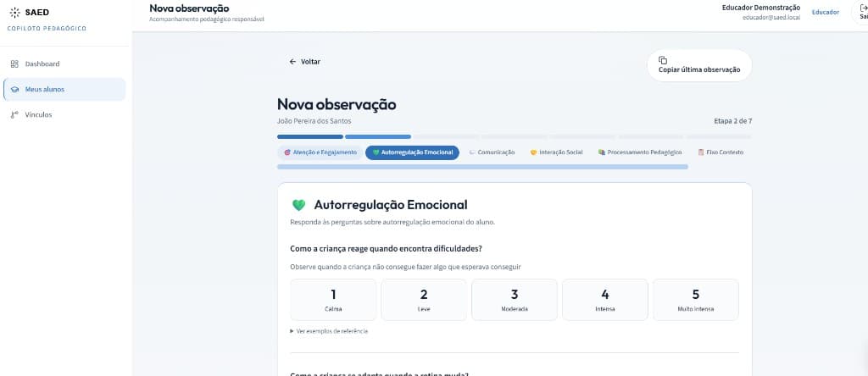The height and width of the screenshot is (376, 868).
Task: Open the Dashboard page
Action: 64,64
